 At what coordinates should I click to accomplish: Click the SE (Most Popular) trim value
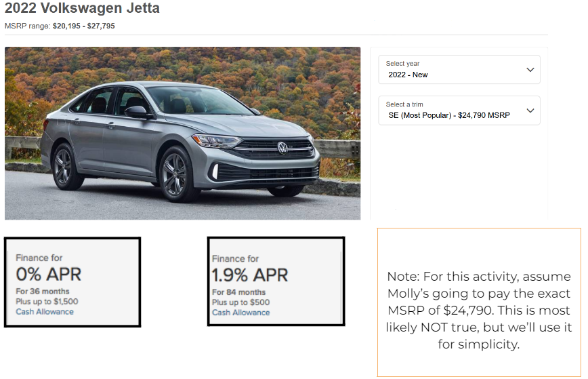click(x=448, y=115)
